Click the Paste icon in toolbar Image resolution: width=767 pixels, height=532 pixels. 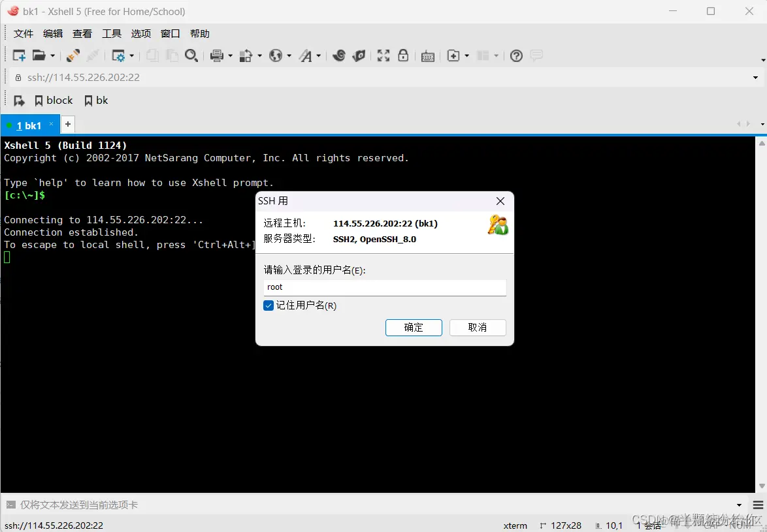(x=172, y=55)
